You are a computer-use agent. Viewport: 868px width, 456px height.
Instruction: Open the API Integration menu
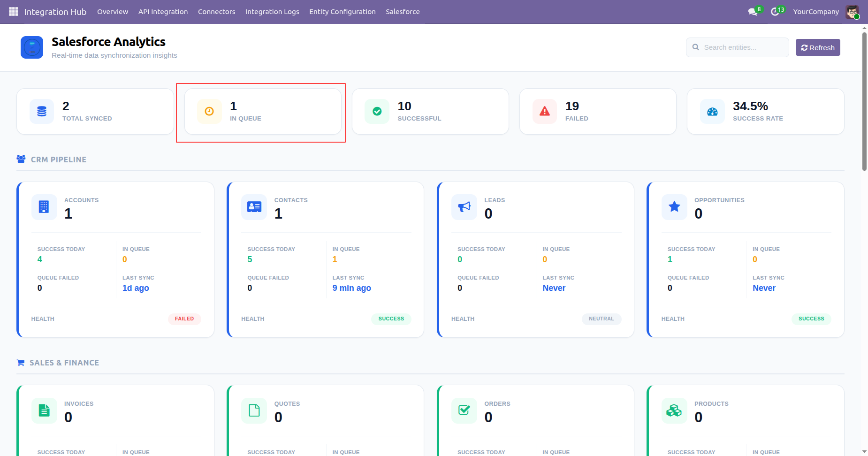pyautogui.click(x=163, y=12)
